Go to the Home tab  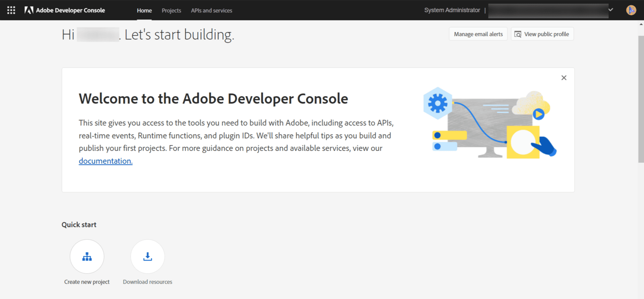point(144,10)
